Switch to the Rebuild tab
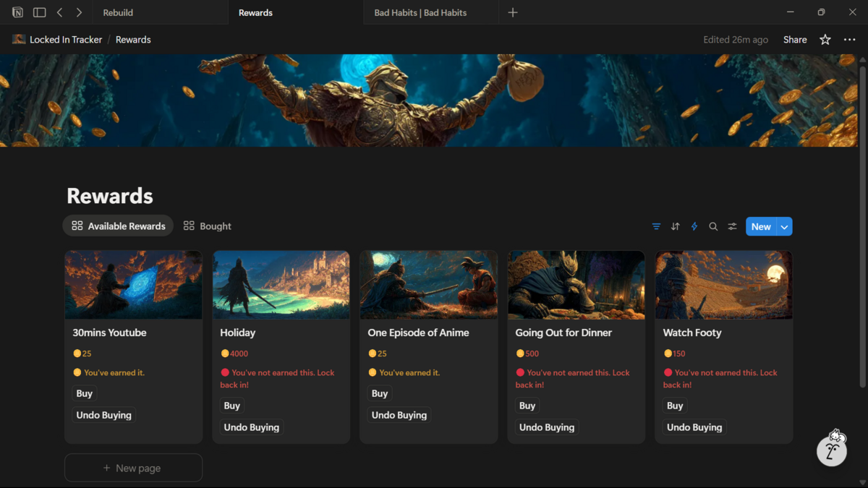Image resolution: width=868 pixels, height=488 pixels. click(160, 12)
